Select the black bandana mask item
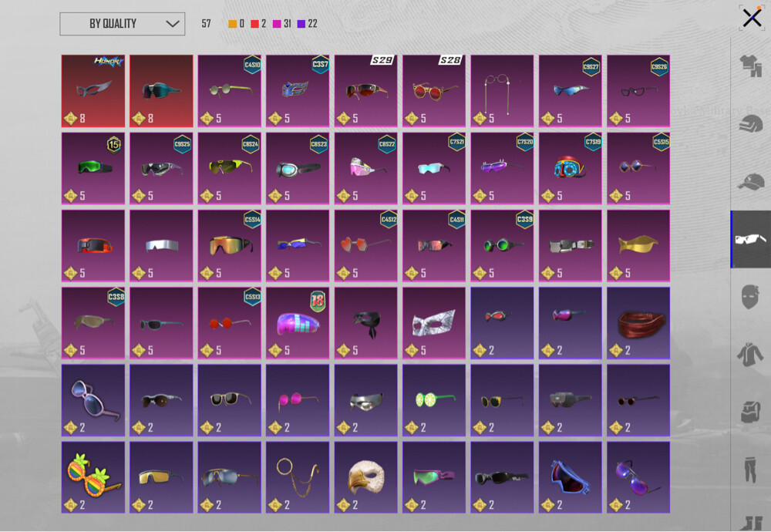This screenshot has width=771, height=532. 365,323
